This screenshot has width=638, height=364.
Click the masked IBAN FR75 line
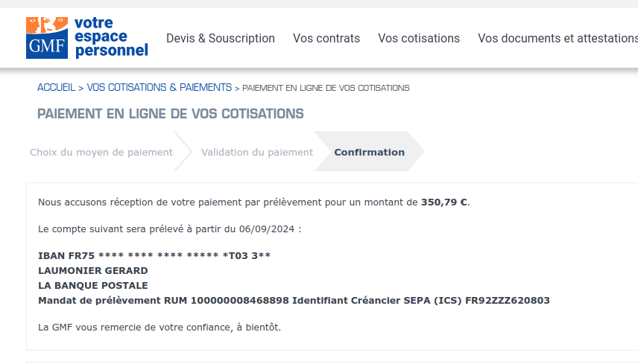tap(154, 255)
